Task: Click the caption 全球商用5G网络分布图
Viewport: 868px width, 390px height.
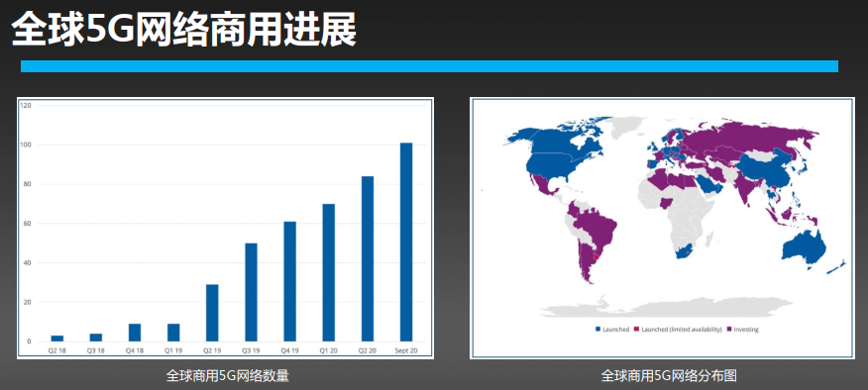Action: (x=669, y=375)
